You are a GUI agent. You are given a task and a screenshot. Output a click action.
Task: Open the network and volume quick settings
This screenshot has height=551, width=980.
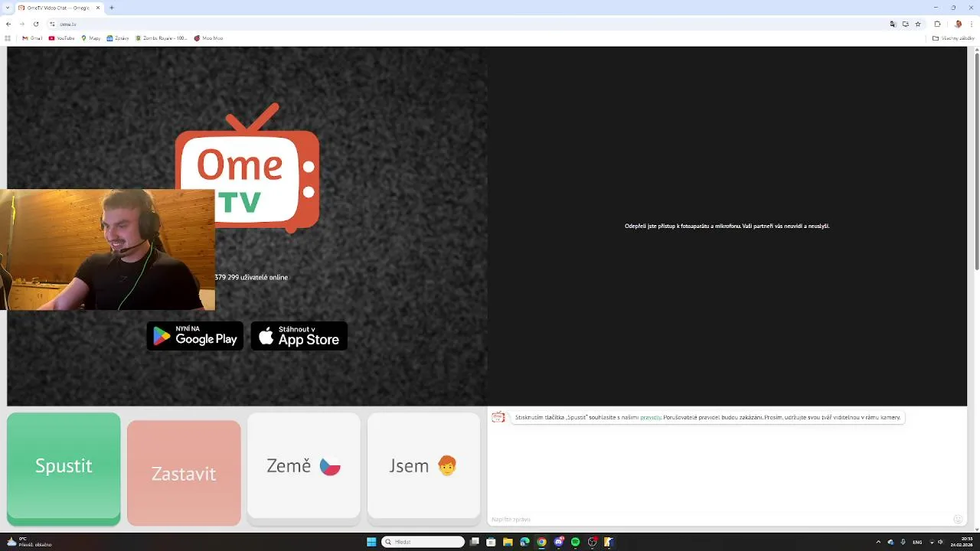[936, 542]
